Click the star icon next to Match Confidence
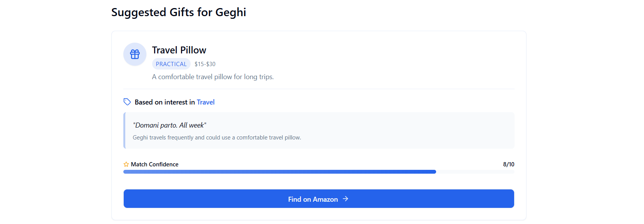 pos(126,164)
